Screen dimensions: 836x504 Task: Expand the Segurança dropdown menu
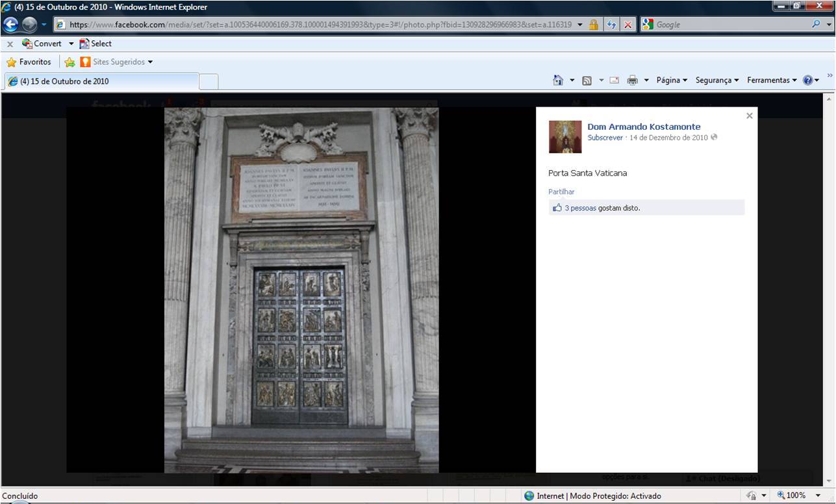(x=716, y=81)
